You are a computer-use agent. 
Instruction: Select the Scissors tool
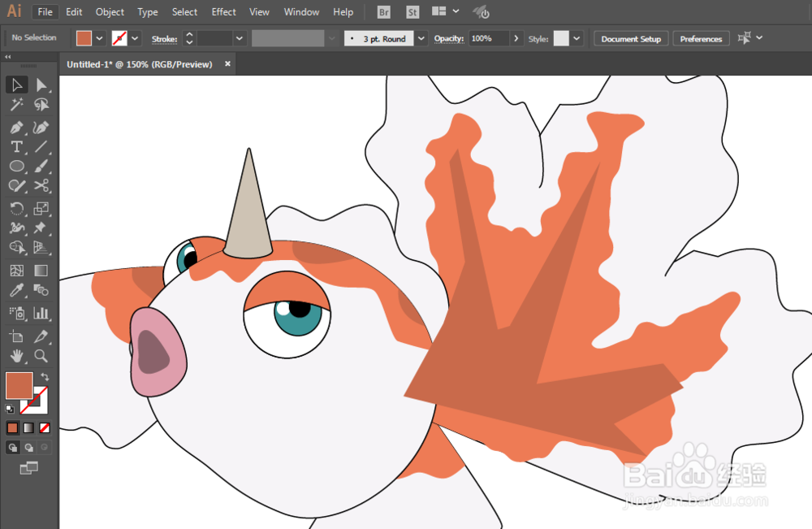pyautogui.click(x=41, y=185)
